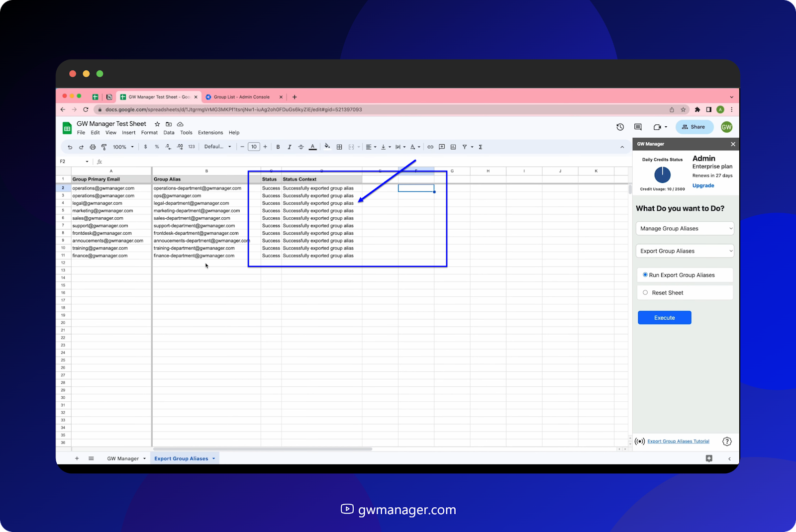The width and height of the screenshot is (796, 532).
Task: Open horizontal align dropdown
Action: (x=371, y=147)
